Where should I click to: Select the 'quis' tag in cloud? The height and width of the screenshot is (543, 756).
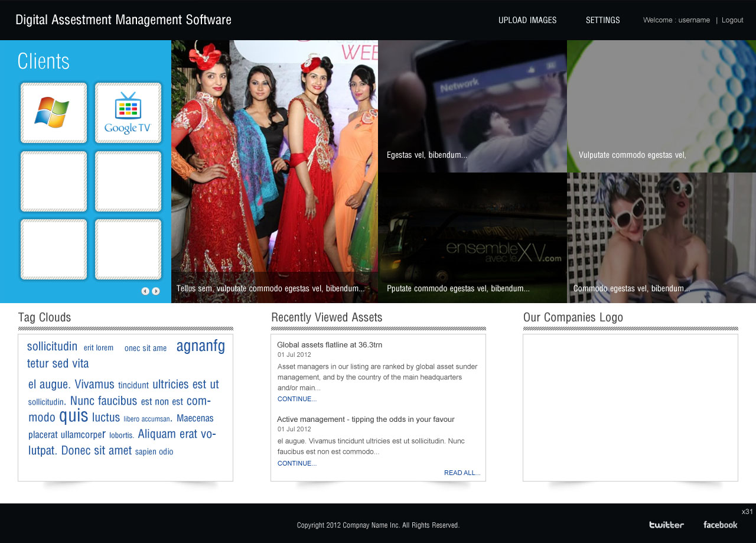tap(74, 415)
